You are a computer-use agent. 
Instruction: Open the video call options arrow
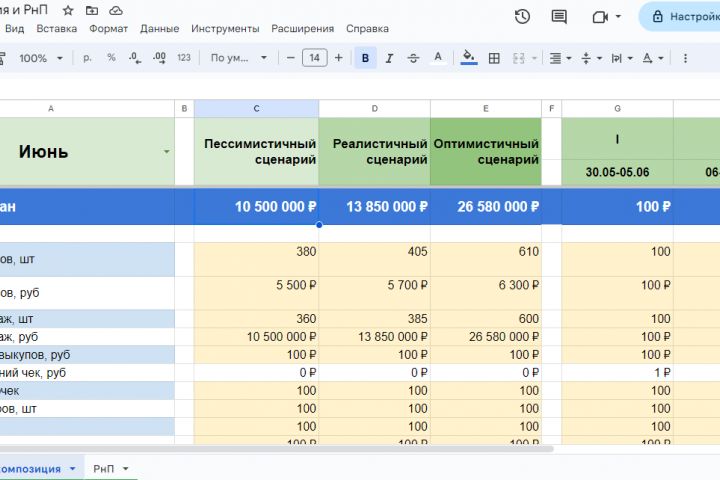(618, 17)
